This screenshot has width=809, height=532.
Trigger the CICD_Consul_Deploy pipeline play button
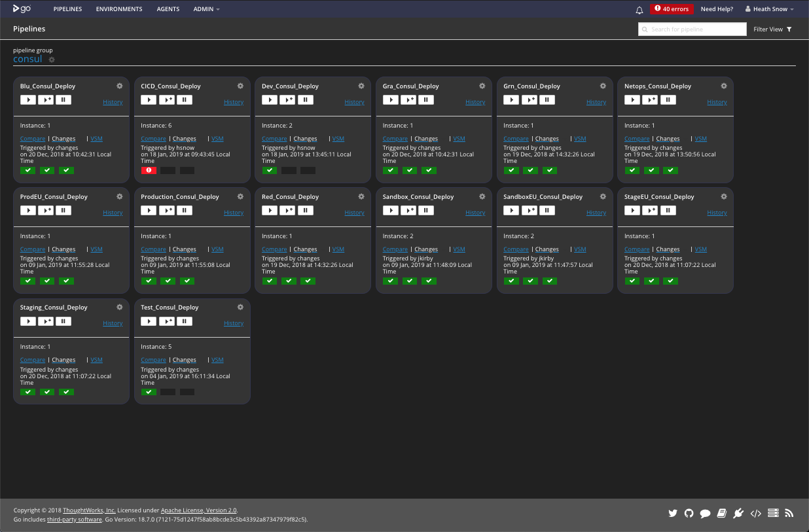coord(149,100)
